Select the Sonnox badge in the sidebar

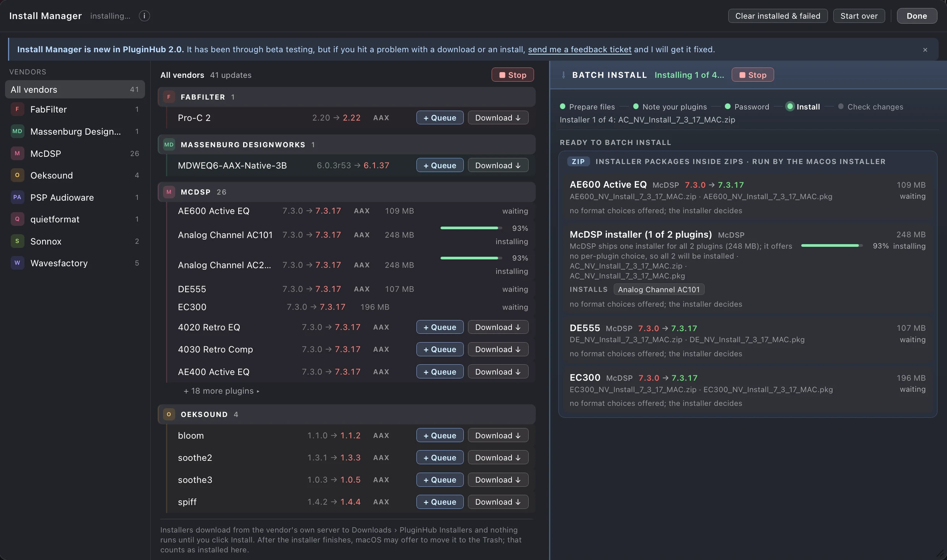[x=17, y=241]
